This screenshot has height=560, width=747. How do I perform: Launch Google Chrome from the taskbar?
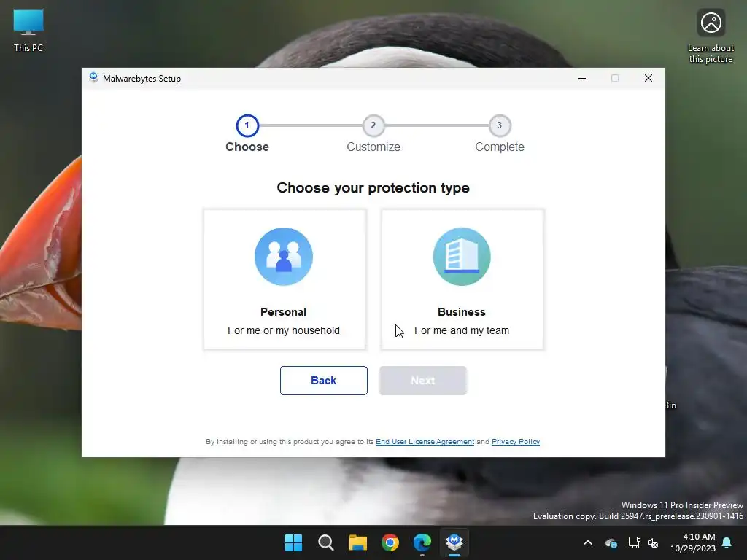[x=390, y=542]
